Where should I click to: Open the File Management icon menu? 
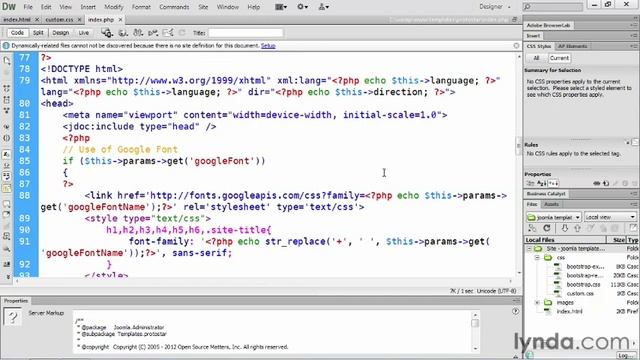138,33
